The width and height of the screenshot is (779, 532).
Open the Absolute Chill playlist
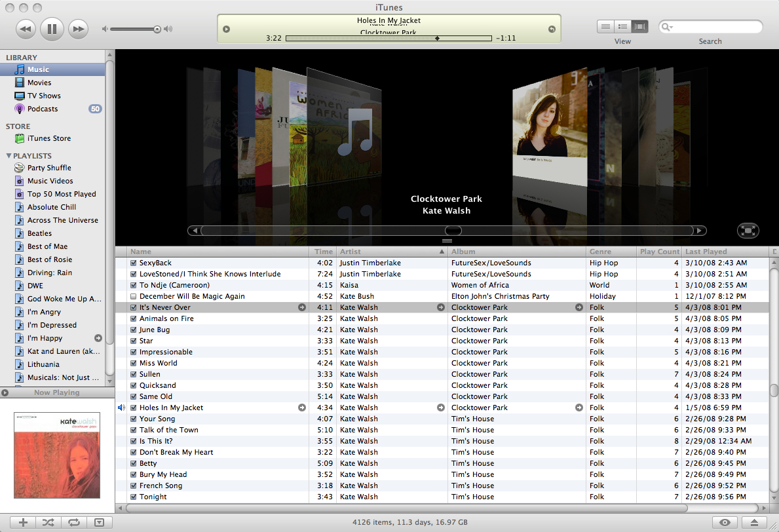click(x=52, y=207)
